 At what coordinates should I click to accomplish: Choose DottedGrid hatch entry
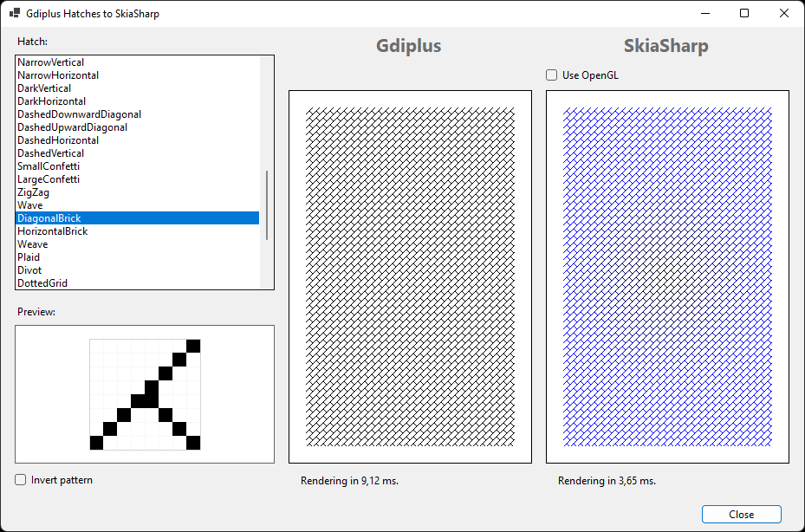click(137, 283)
